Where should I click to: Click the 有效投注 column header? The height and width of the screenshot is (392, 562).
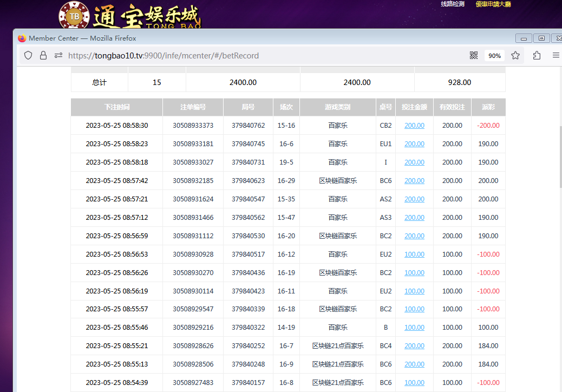pos(452,107)
